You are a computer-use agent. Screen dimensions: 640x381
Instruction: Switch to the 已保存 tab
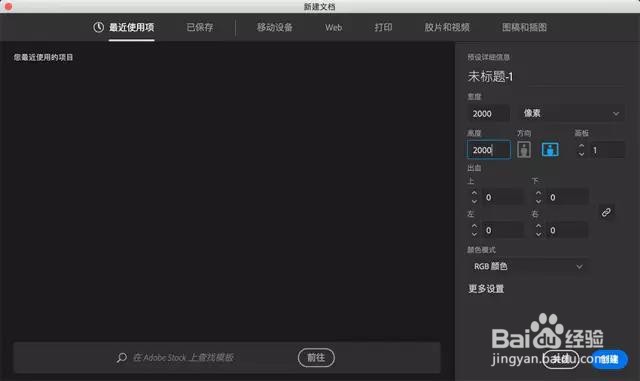(200, 27)
